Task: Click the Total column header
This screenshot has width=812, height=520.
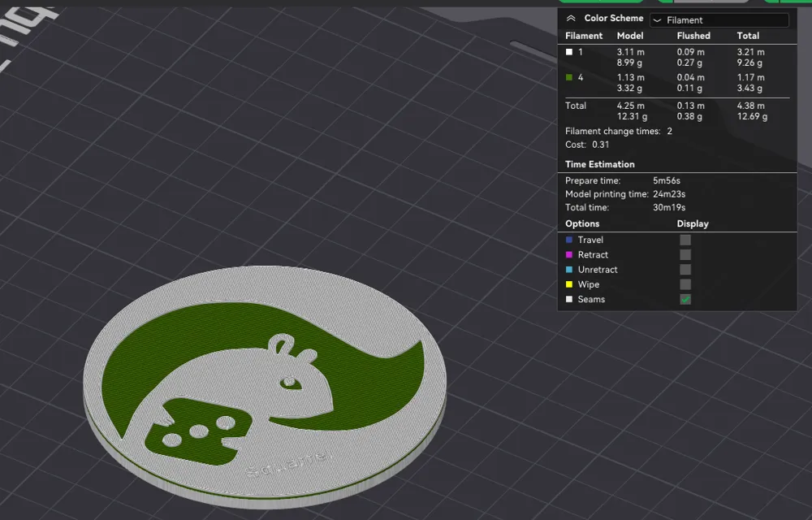Action: [748, 36]
